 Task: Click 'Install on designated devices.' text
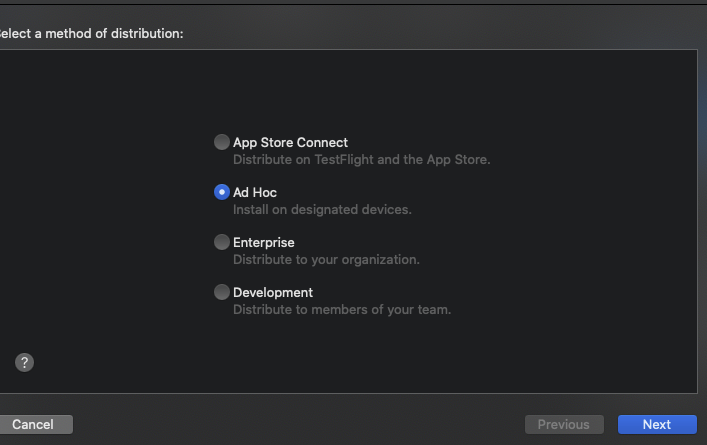click(x=322, y=210)
